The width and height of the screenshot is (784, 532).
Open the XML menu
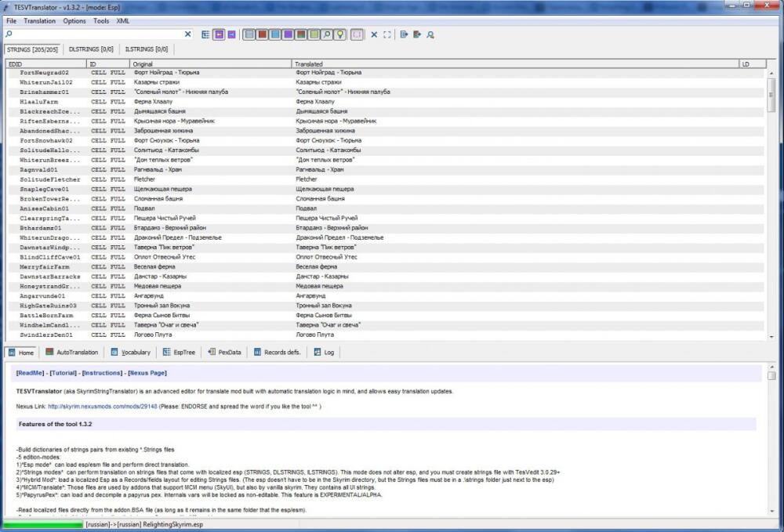tap(123, 21)
